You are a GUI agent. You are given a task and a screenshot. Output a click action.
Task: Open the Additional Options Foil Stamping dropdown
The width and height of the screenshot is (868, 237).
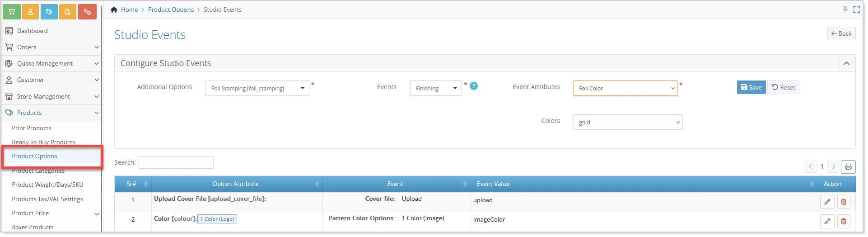(257, 88)
